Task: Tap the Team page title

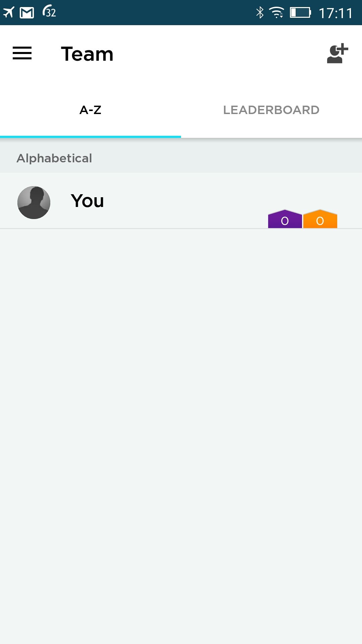Action: 87,54
